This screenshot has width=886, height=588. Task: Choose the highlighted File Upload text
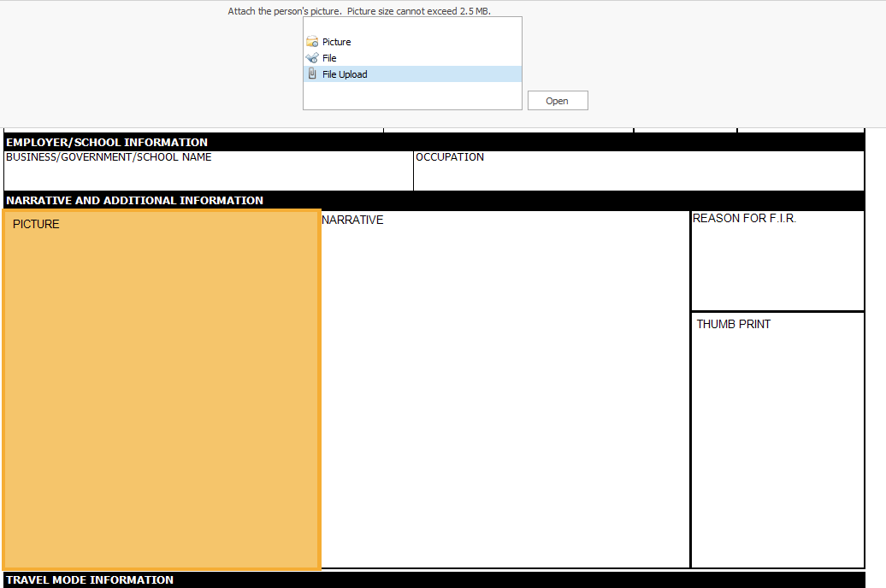pos(345,74)
